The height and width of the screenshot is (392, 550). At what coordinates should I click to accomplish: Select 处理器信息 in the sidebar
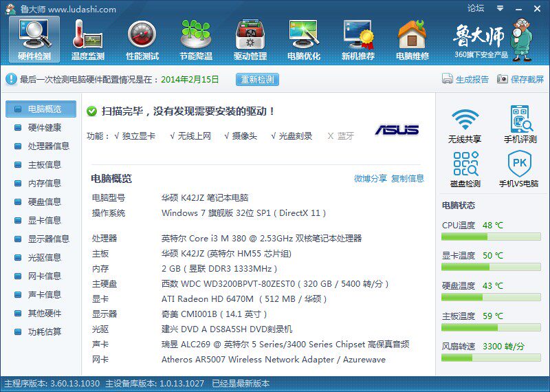41,146
